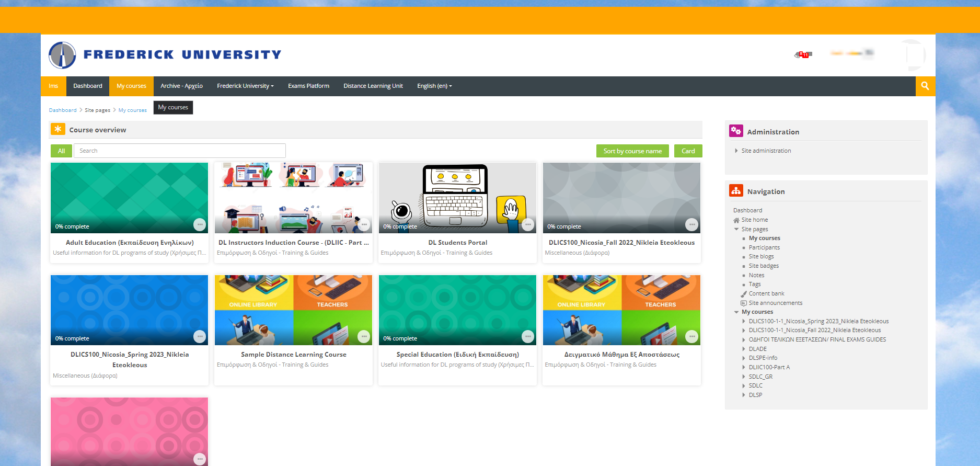Screen dimensions: 980x466
Task: Collapse My courses node in Navigation
Action: tap(736, 312)
